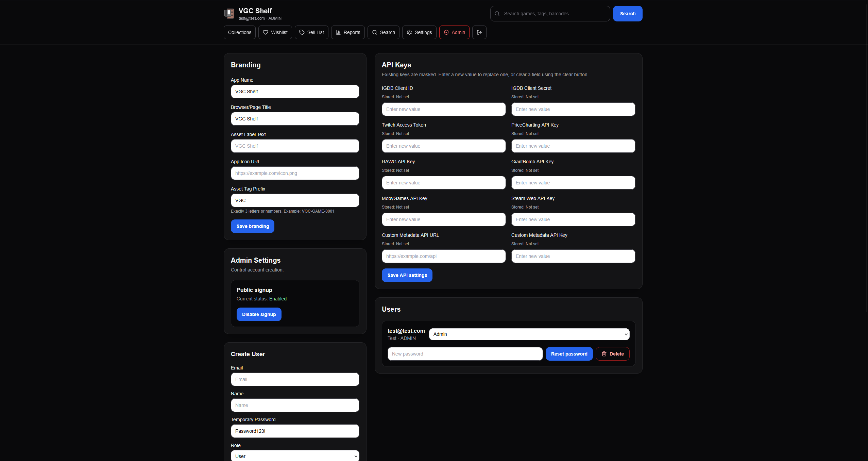868x461 pixels.
Task: Click the Twitch Access Token input
Action: pos(444,146)
